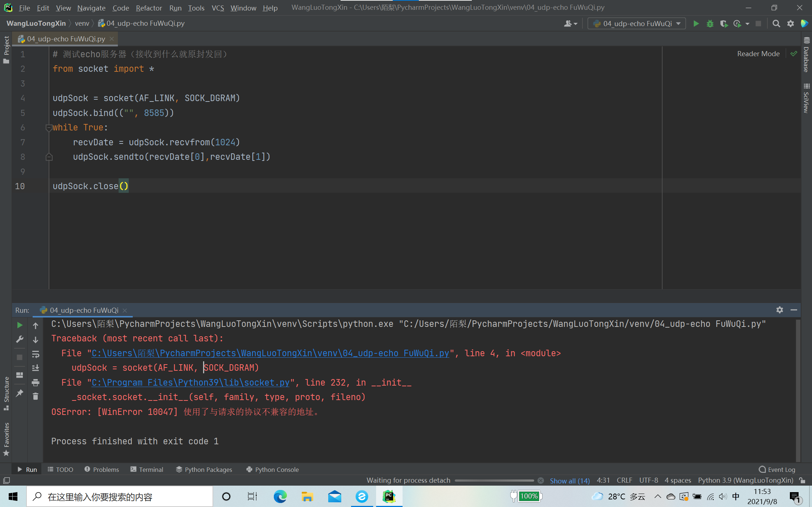Screen dimensions: 812x507
Task: Clear console output with trash icon
Action: click(36, 396)
